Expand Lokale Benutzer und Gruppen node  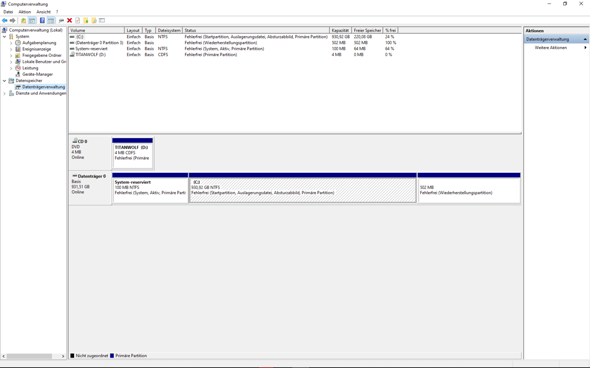tap(11, 62)
